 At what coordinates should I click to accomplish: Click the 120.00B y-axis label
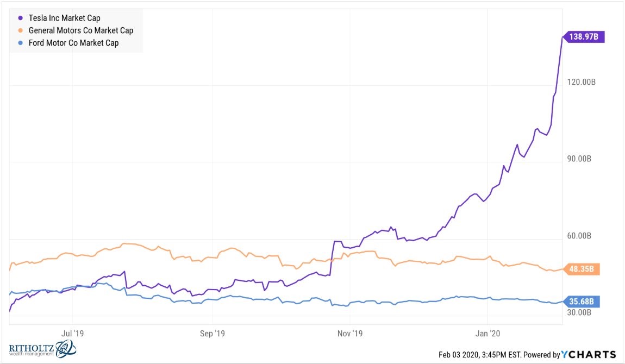point(581,82)
